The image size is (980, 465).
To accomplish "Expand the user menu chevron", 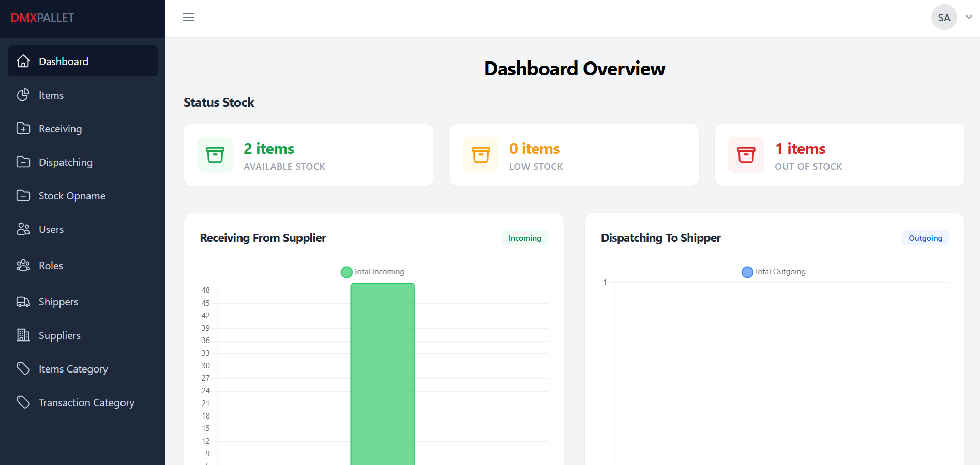I will pos(969,17).
